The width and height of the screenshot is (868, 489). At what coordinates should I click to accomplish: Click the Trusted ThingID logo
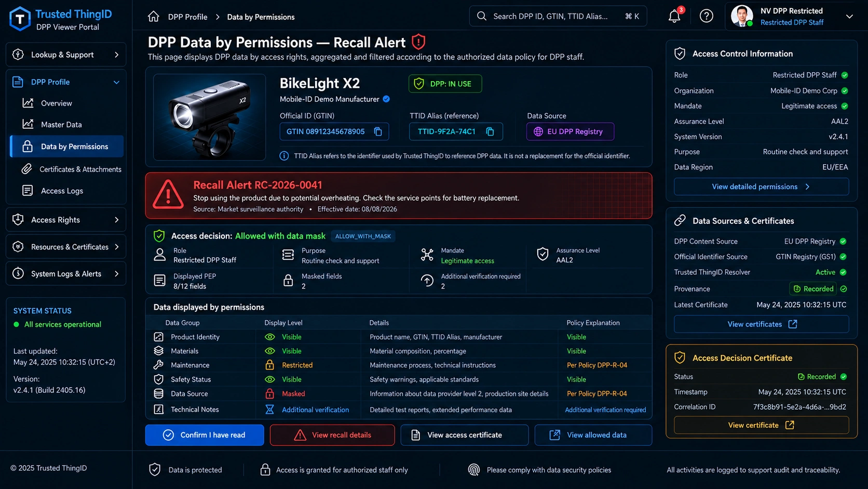coord(20,19)
